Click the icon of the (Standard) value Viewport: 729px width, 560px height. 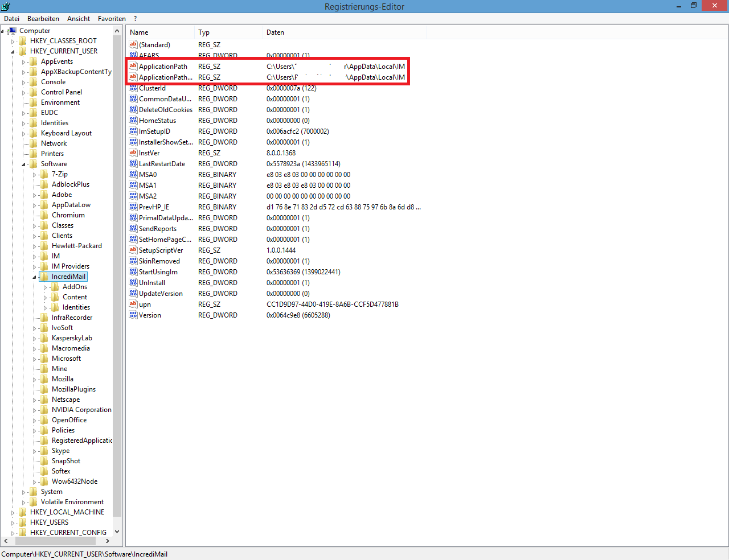click(x=133, y=45)
